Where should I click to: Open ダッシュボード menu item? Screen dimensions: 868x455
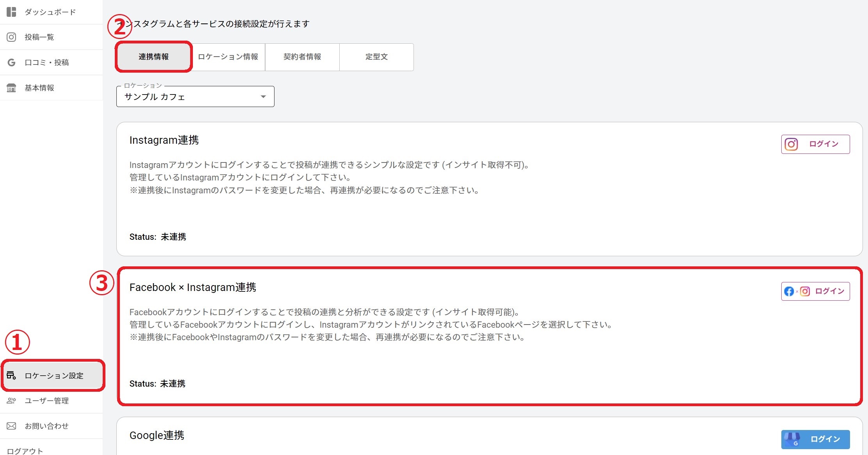point(50,12)
